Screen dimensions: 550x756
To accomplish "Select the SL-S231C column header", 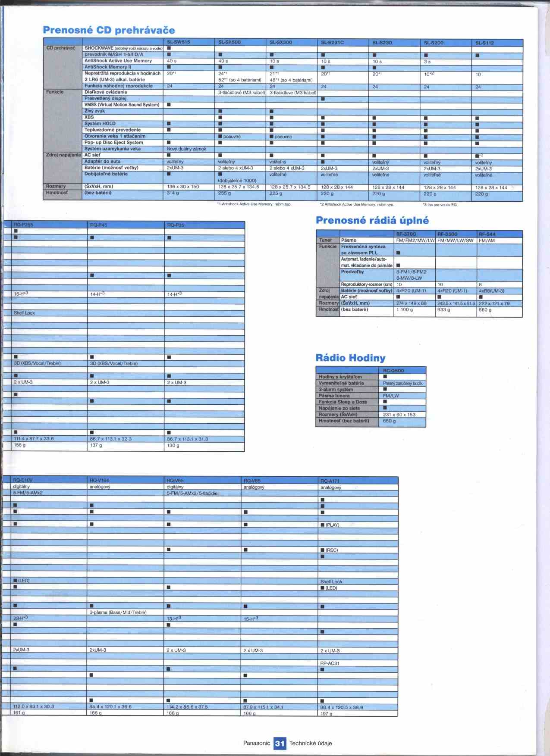I will click(x=333, y=43).
